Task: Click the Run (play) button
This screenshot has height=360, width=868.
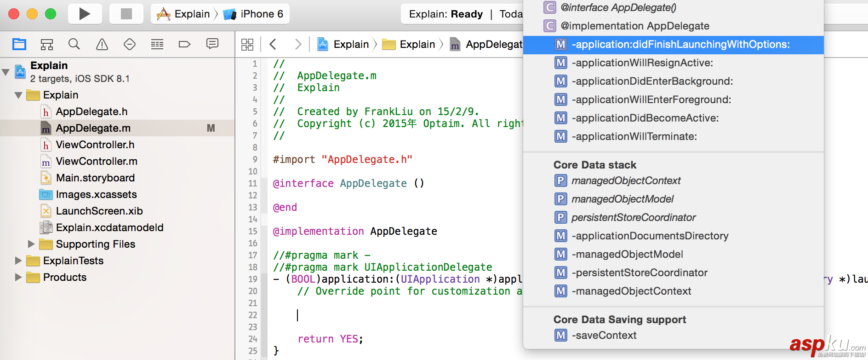Action: (x=85, y=14)
